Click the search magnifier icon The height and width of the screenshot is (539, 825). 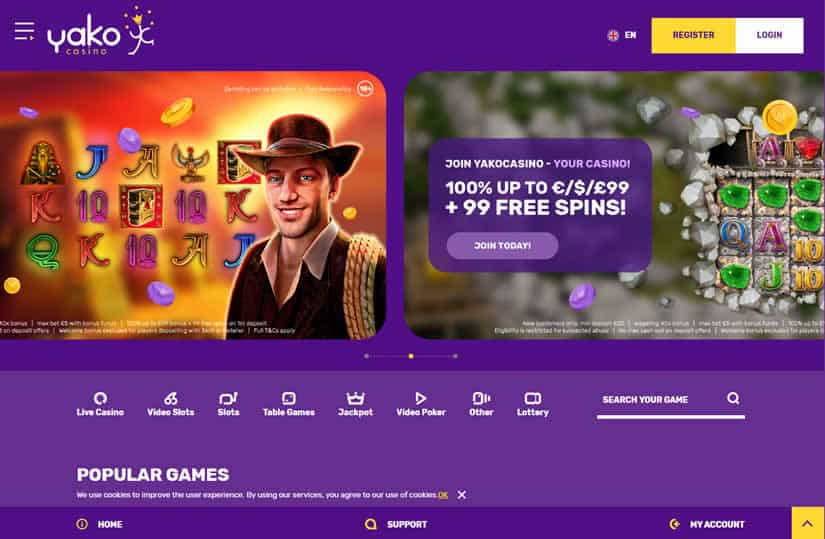[733, 398]
